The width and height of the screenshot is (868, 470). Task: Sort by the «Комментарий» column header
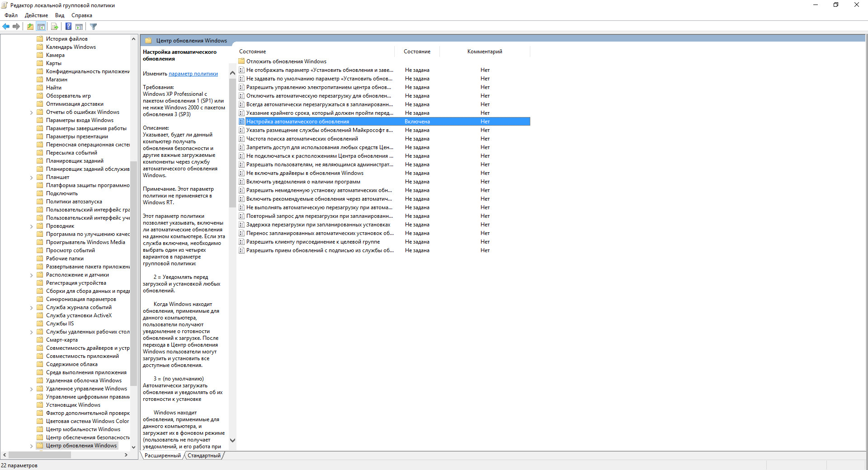click(x=484, y=52)
